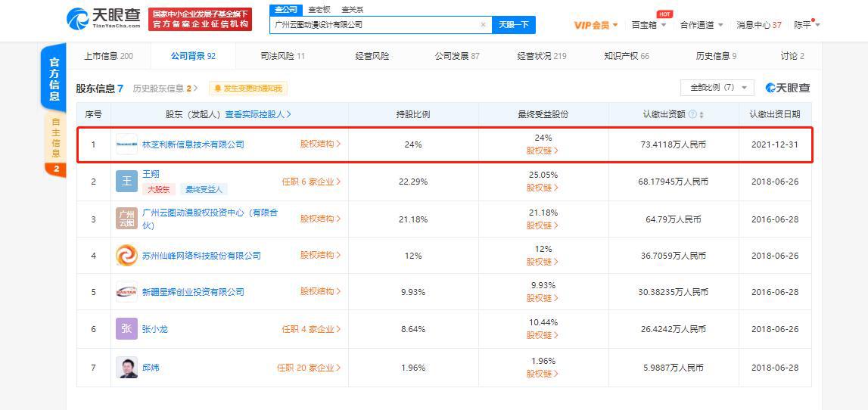Image resolution: width=868 pixels, height=410 pixels.
Task: Open the 查看实际控股人 link
Action: click(x=258, y=114)
